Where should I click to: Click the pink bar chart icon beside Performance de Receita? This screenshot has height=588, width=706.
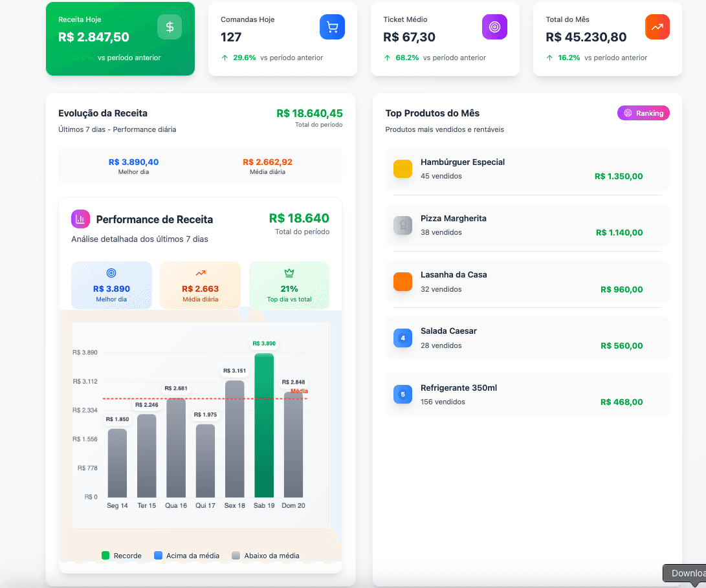pyautogui.click(x=80, y=219)
